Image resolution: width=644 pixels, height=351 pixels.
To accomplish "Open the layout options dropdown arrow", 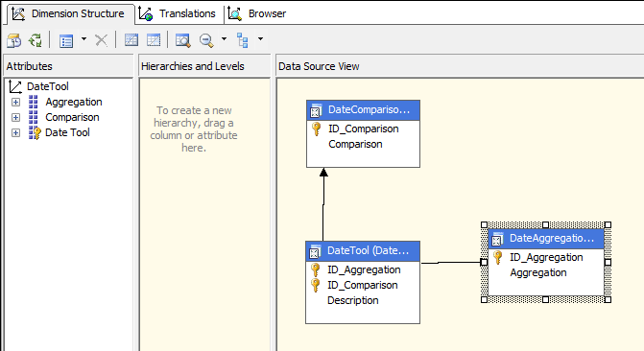I will (260, 39).
